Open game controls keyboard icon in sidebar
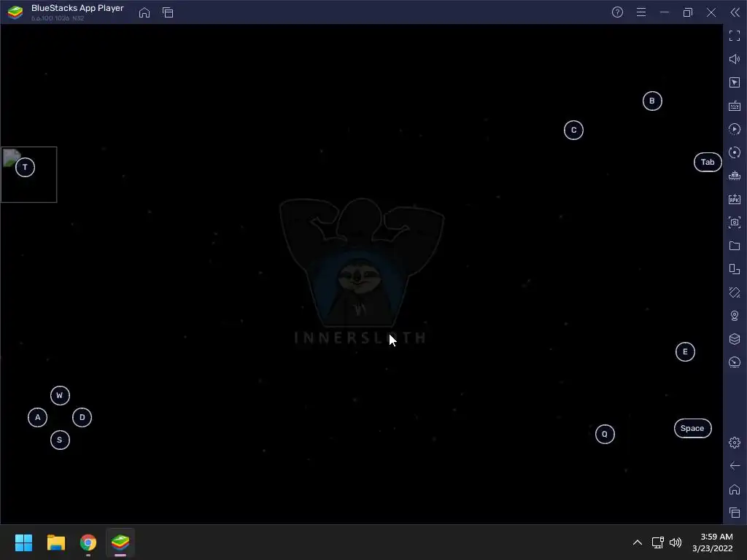Image resolution: width=747 pixels, height=560 pixels. (735, 106)
